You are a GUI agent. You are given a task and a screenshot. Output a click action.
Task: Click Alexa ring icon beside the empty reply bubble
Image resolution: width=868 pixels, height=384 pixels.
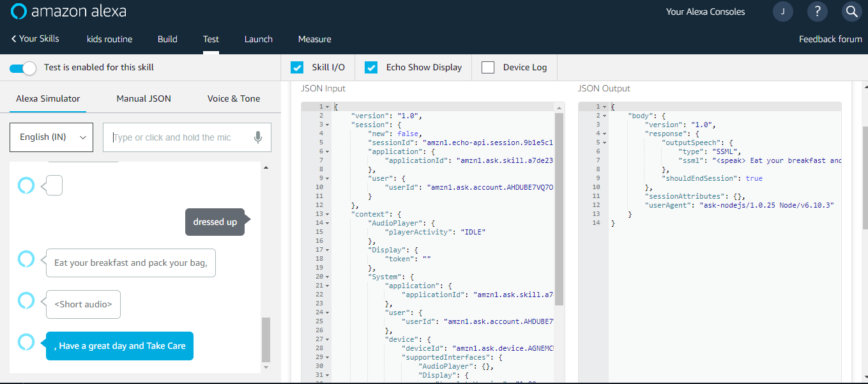26,185
